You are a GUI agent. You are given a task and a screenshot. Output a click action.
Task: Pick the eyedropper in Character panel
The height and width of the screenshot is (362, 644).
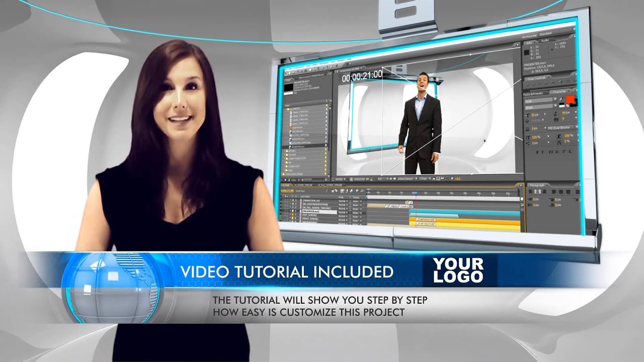point(561,98)
